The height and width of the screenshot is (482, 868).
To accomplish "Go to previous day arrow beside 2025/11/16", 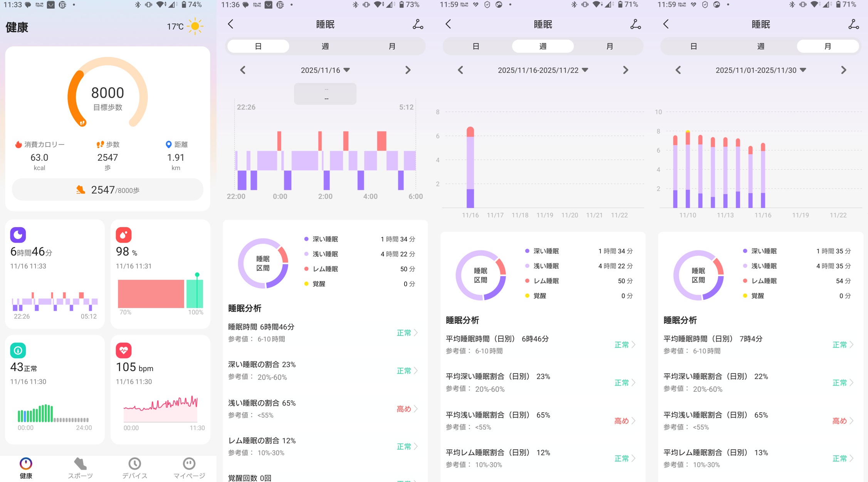I will pos(243,70).
